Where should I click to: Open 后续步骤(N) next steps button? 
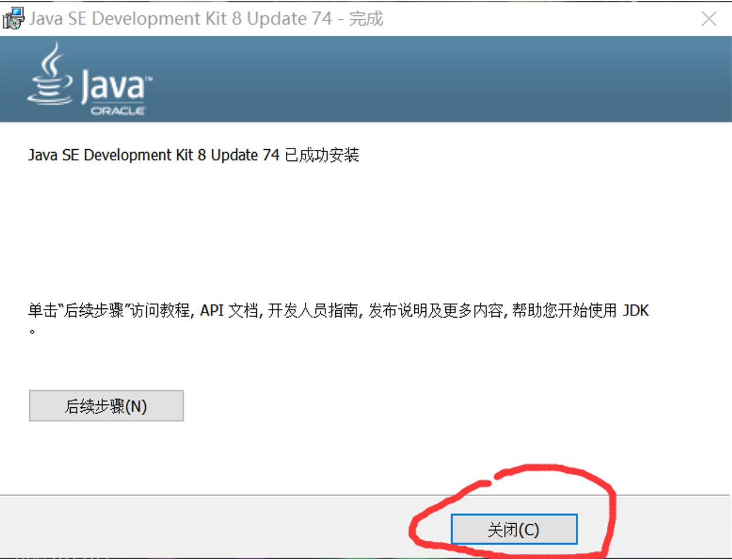click(106, 406)
